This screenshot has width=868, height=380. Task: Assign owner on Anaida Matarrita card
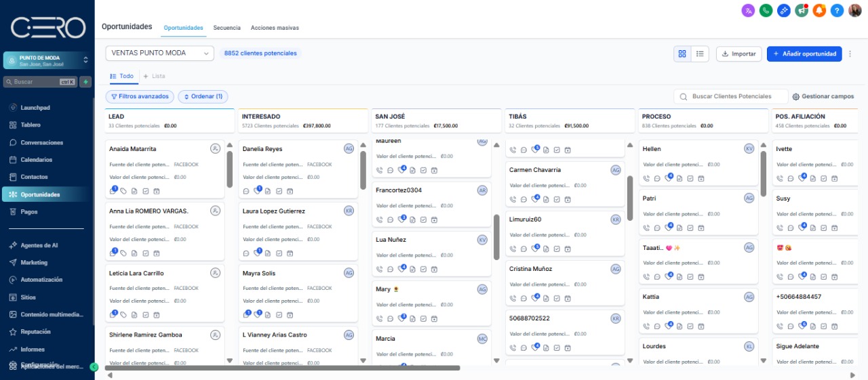point(215,148)
